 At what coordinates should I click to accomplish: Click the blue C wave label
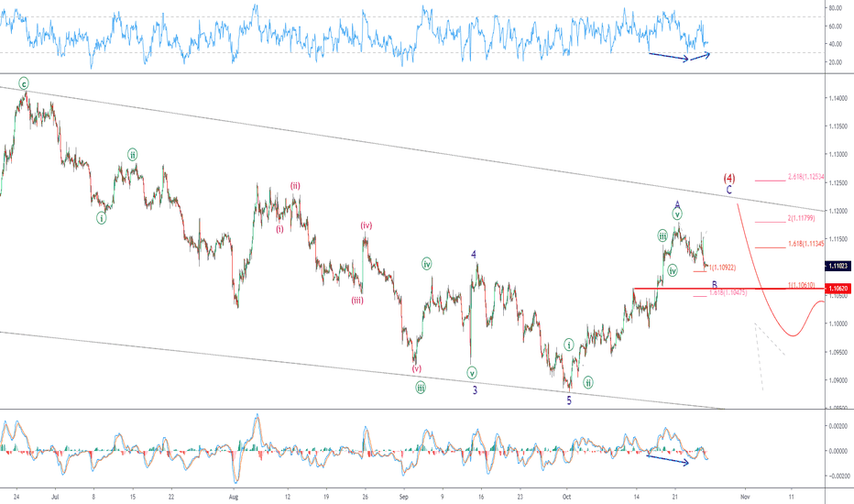[x=728, y=190]
